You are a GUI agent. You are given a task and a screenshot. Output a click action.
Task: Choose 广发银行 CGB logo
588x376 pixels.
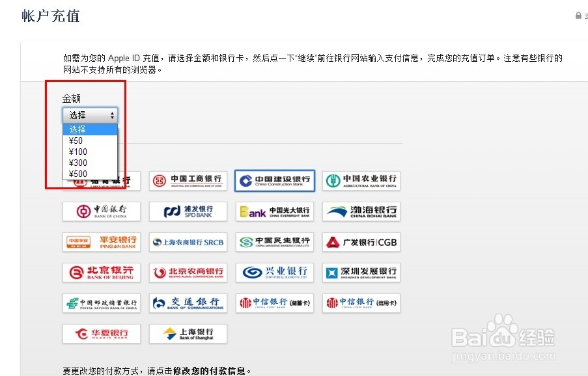[x=361, y=241]
